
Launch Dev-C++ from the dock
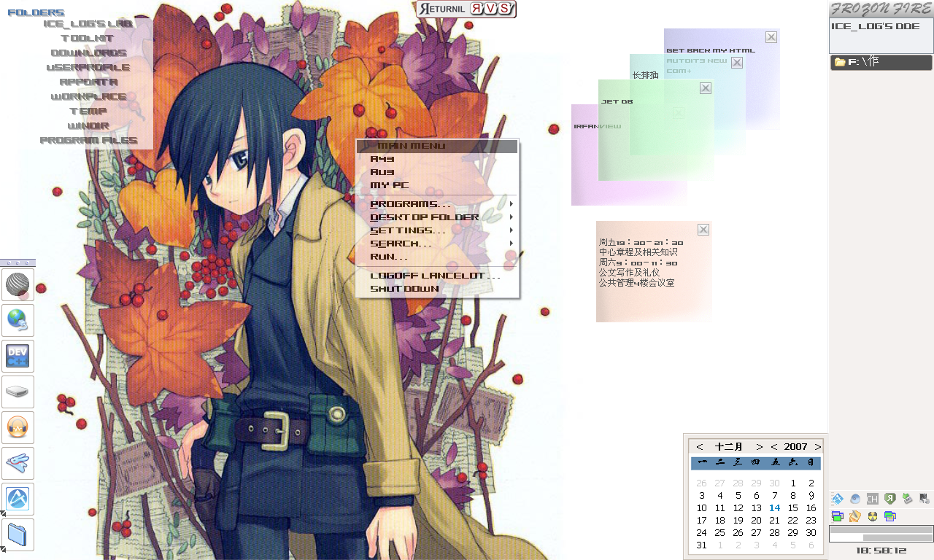tap(18, 357)
